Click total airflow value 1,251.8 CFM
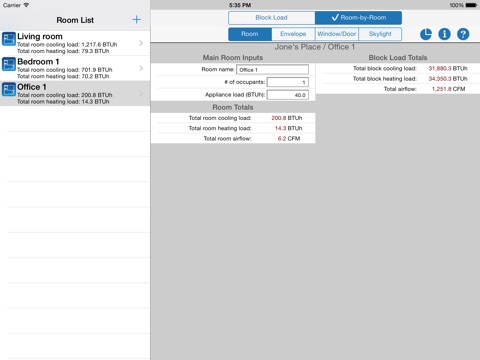 (448, 89)
